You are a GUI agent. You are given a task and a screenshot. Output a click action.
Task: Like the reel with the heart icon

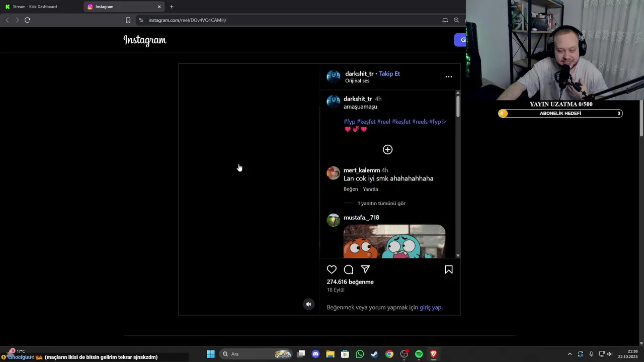click(x=332, y=269)
